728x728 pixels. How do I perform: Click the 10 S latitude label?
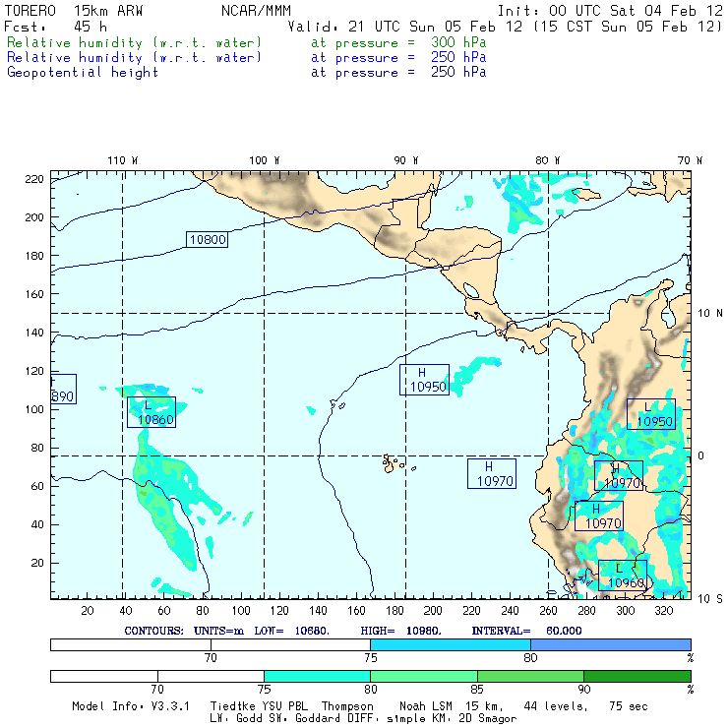(x=710, y=599)
